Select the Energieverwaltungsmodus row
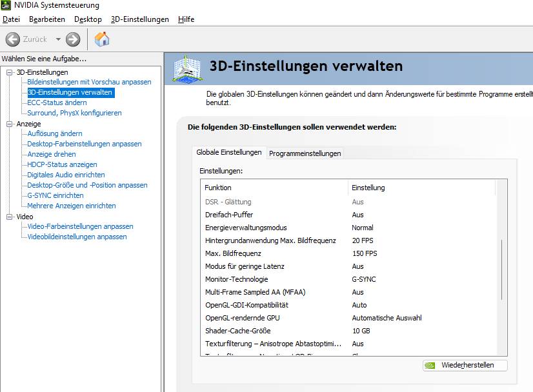The width and height of the screenshot is (533, 392). point(348,228)
